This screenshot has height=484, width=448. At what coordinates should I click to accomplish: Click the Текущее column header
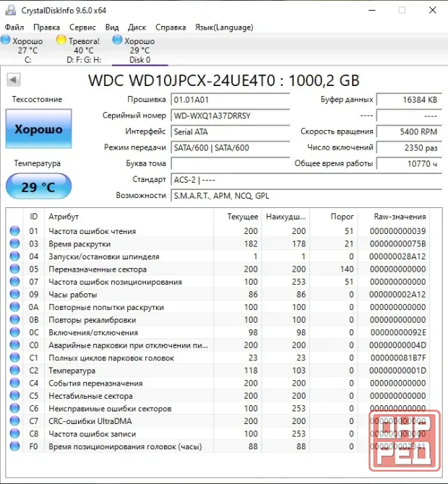point(238,217)
